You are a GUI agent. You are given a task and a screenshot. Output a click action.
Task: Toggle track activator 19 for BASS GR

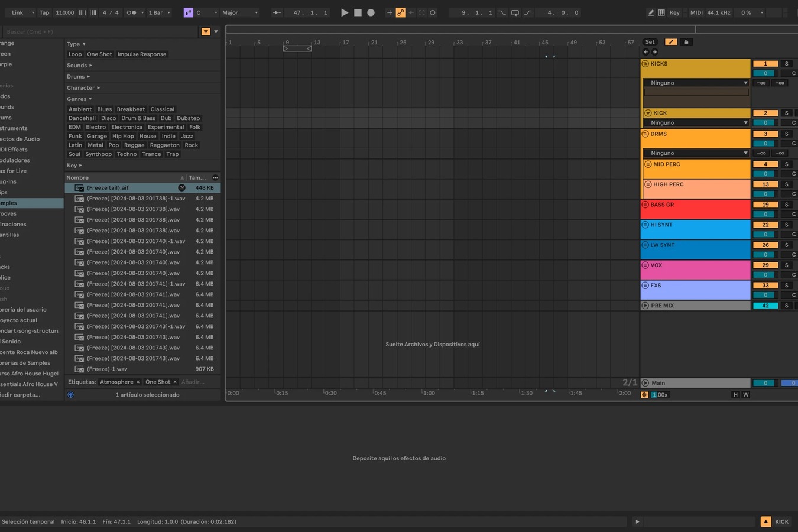(765, 205)
